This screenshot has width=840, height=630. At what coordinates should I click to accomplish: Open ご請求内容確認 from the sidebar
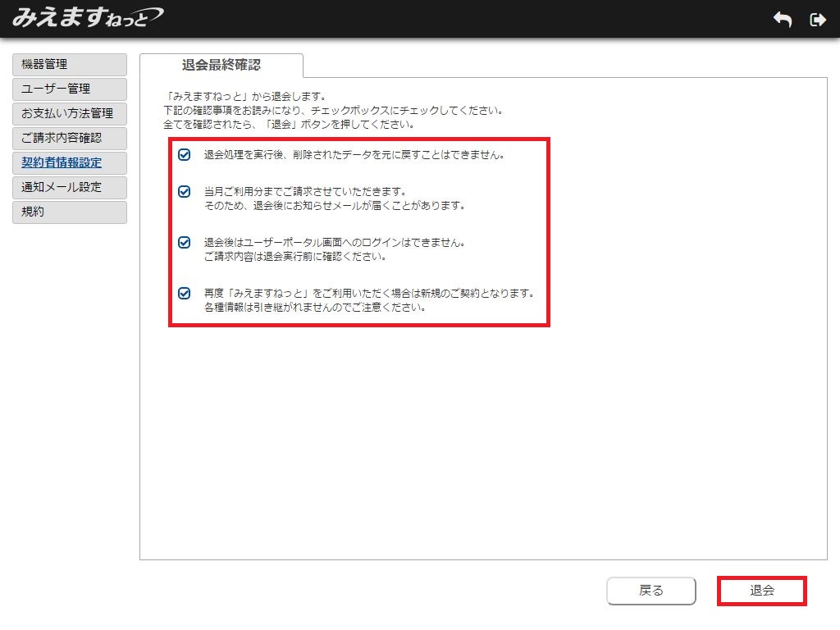pyautogui.click(x=70, y=139)
